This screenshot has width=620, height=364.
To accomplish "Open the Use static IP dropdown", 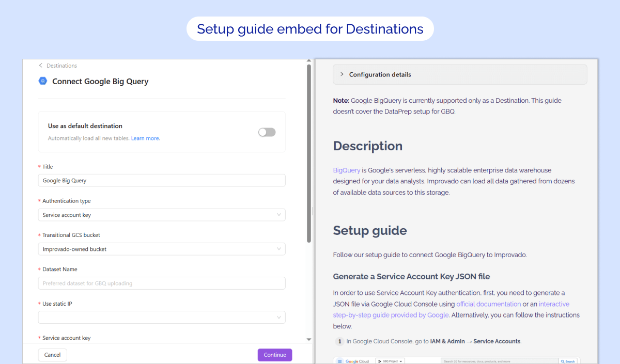I will click(161, 318).
